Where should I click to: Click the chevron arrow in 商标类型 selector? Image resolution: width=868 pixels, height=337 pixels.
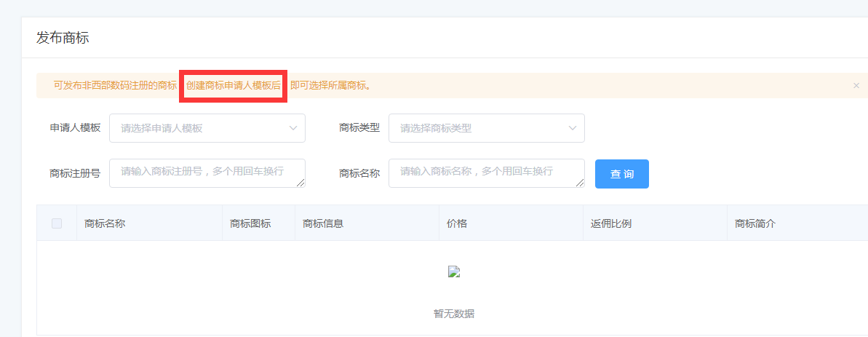573,128
